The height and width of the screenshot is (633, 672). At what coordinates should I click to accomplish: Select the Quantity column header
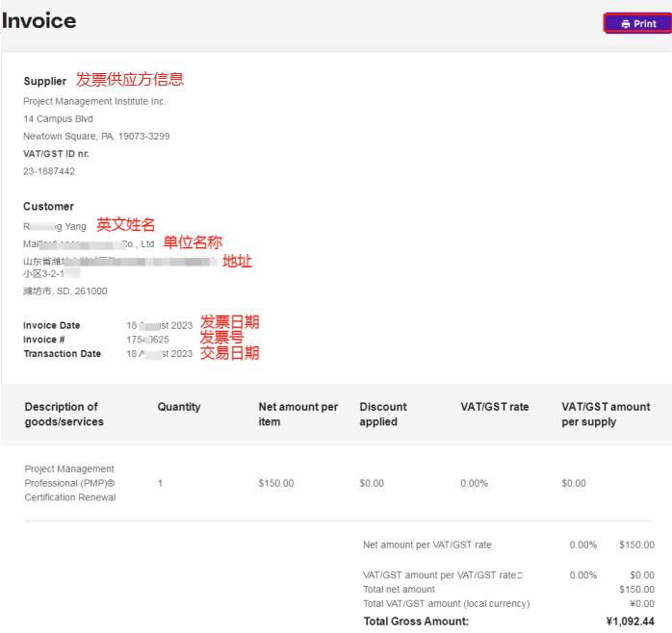coord(179,407)
